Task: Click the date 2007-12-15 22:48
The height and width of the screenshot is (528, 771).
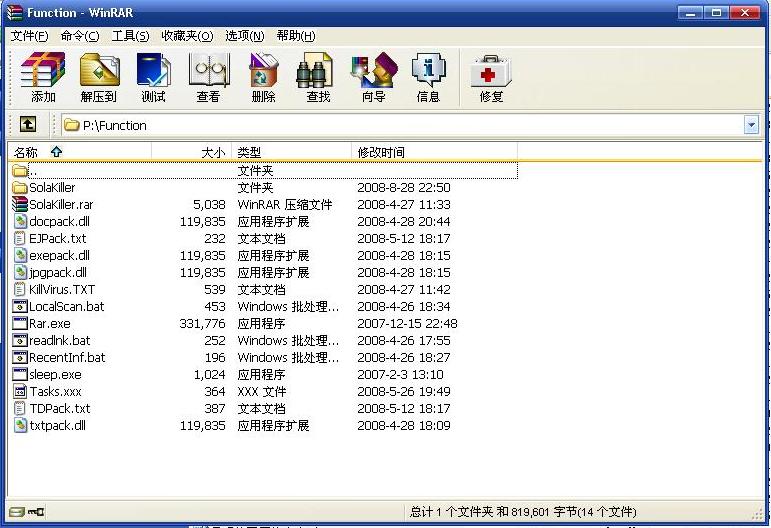Action: 407,323
